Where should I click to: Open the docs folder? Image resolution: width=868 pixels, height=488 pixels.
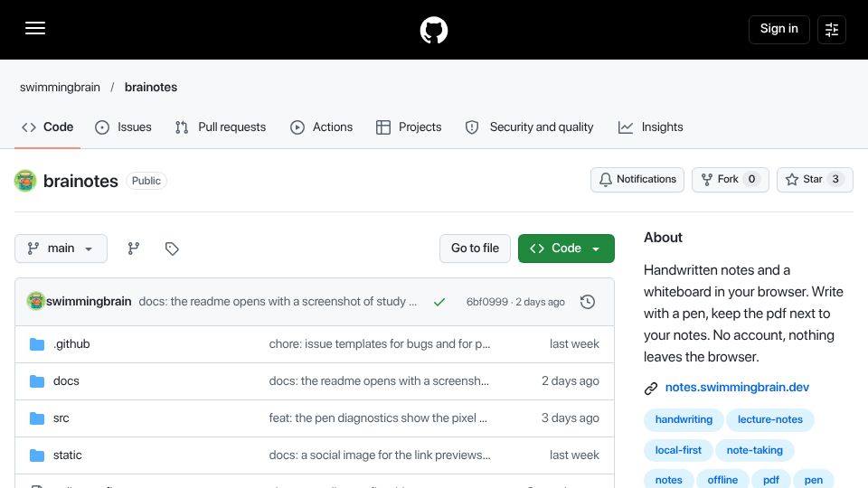pos(66,381)
